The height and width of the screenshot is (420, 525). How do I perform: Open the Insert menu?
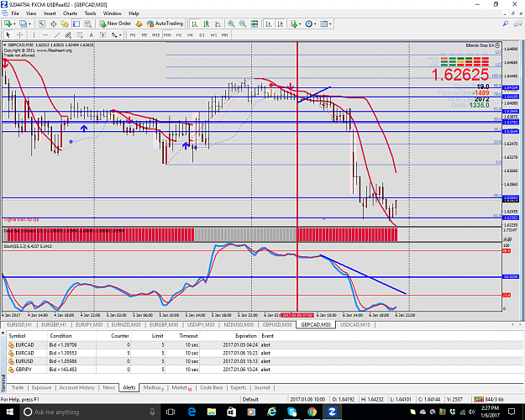(x=50, y=13)
